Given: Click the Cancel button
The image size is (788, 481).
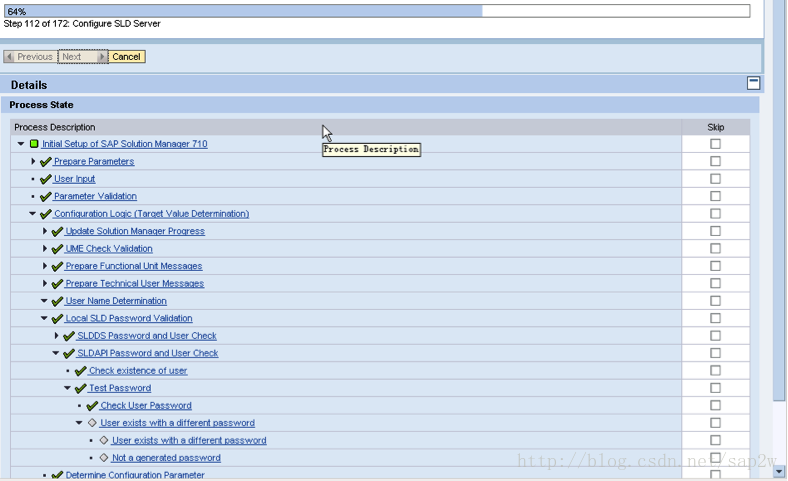Looking at the screenshot, I should pos(127,57).
